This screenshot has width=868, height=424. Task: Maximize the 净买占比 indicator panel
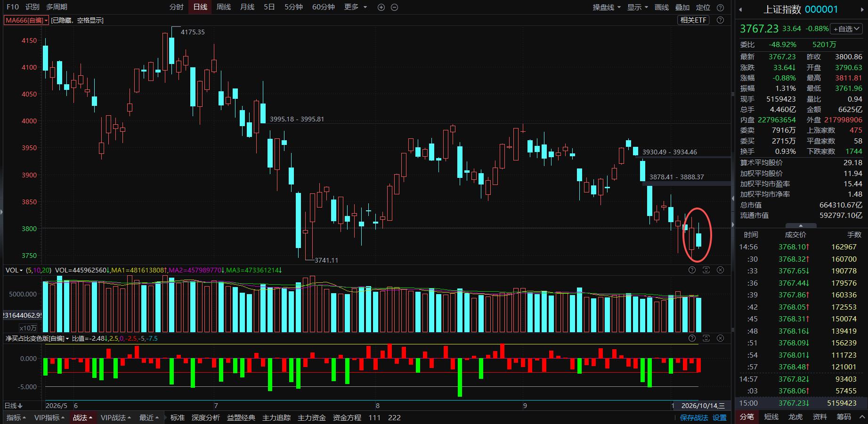[706, 338]
